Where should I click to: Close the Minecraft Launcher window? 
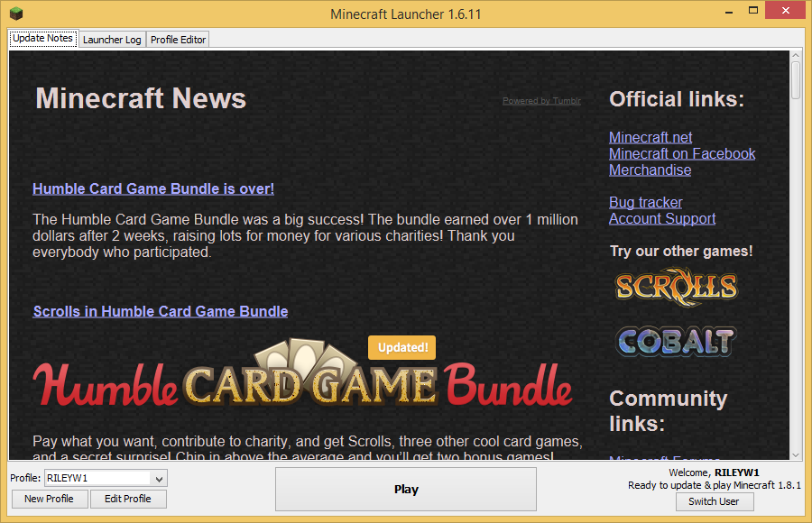786,10
